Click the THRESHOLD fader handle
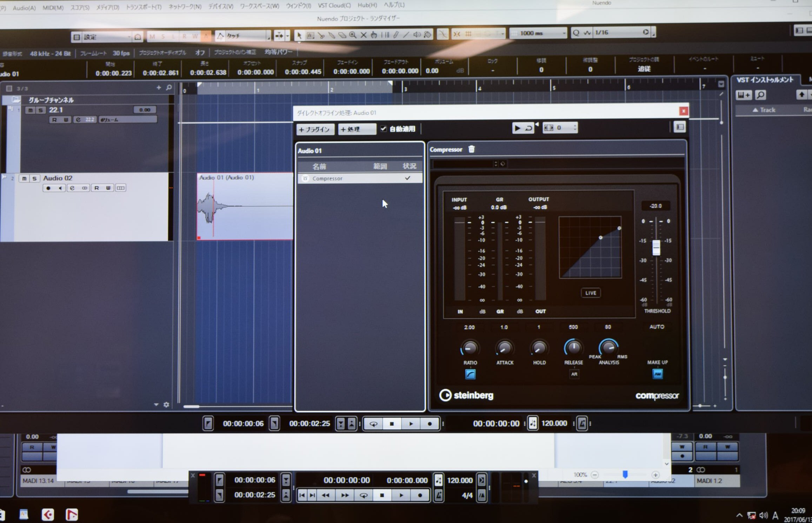The height and width of the screenshot is (523, 812). click(x=656, y=248)
